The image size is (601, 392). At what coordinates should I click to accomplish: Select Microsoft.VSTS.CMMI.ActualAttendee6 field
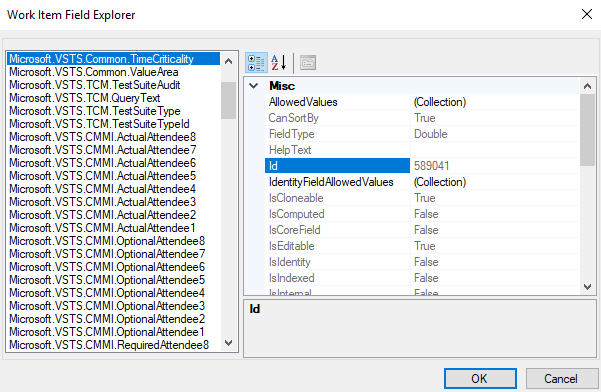(114, 163)
